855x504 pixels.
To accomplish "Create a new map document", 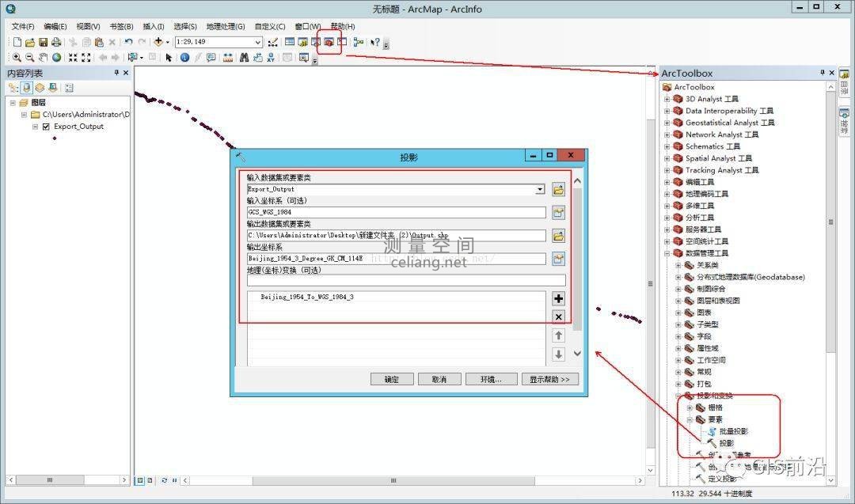I will tap(17, 42).
